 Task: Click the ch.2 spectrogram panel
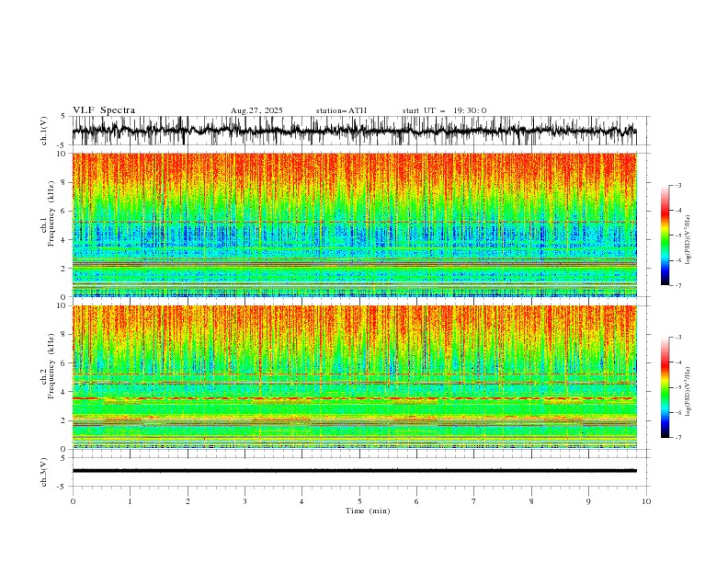[355, 377]
